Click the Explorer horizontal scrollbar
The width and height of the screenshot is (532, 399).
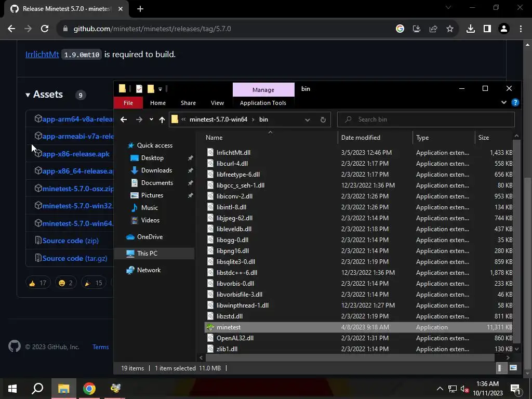[350, 357]
